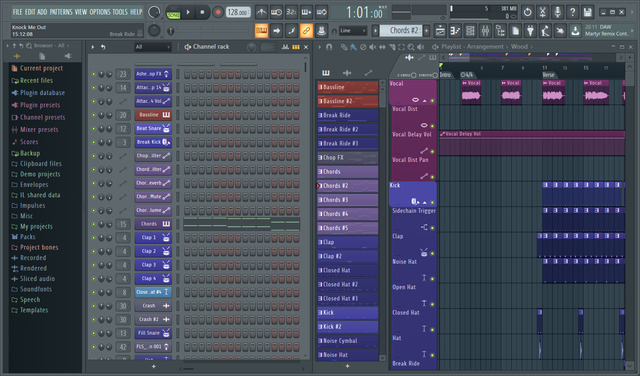640x376 pixels.
Task: Open the Playlist view icon
Action: click(440, 30)
